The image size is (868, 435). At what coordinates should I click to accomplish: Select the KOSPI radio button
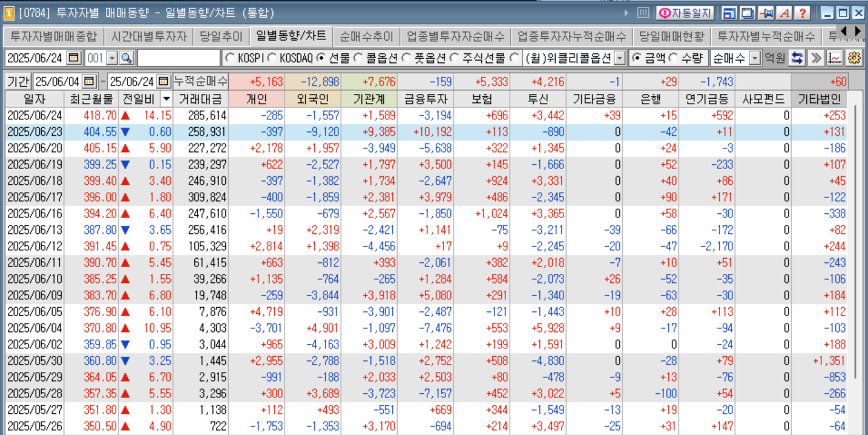[x=230, y=58]
